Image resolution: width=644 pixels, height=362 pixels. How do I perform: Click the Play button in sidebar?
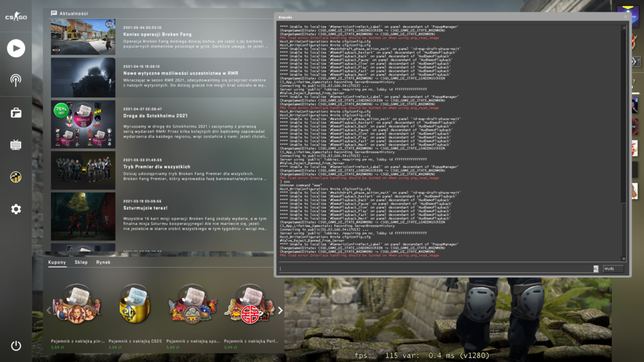(x=16, y=48)
